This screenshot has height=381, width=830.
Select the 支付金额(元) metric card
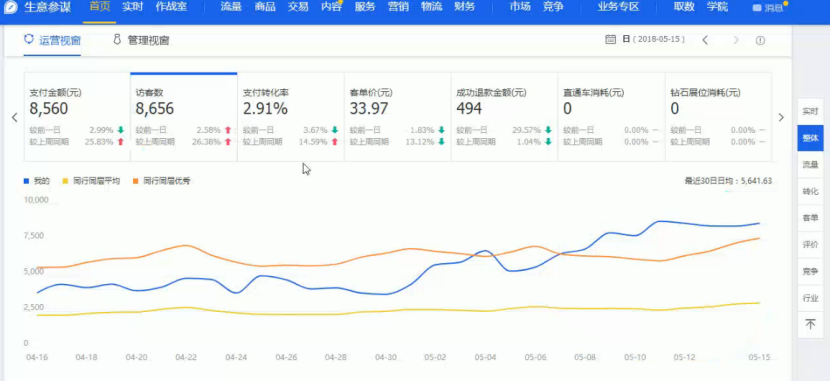pyautogui.click(x=77, y=117)
